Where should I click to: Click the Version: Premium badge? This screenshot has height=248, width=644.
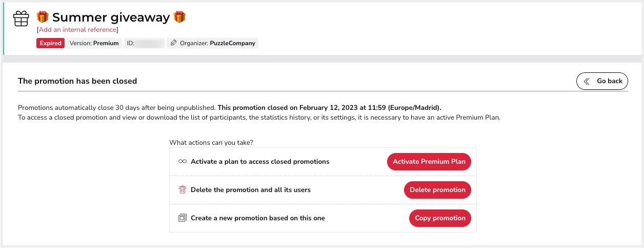(94, 43)
